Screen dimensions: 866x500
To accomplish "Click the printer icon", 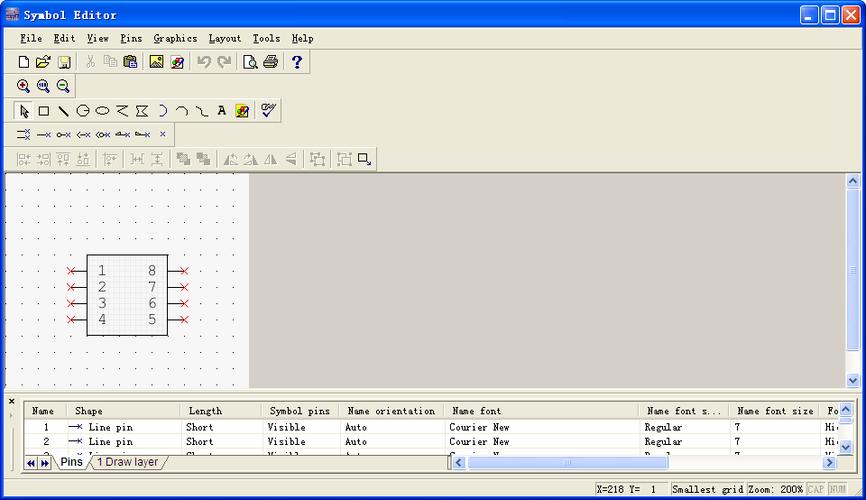I will 271,62.
